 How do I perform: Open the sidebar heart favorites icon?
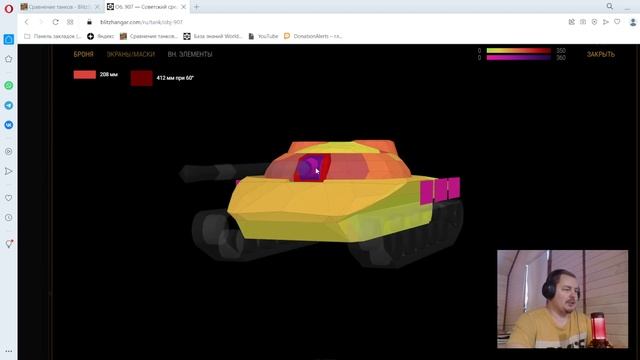(x=9, y=198)
